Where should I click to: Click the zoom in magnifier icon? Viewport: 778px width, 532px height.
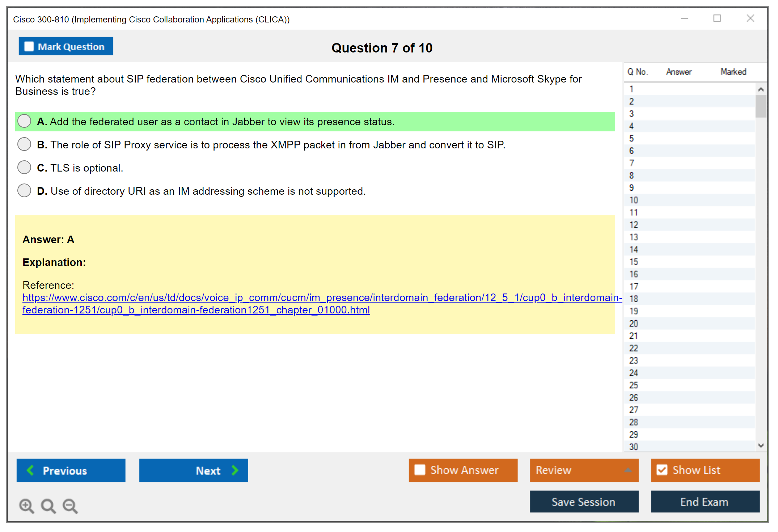pos(26,506)
